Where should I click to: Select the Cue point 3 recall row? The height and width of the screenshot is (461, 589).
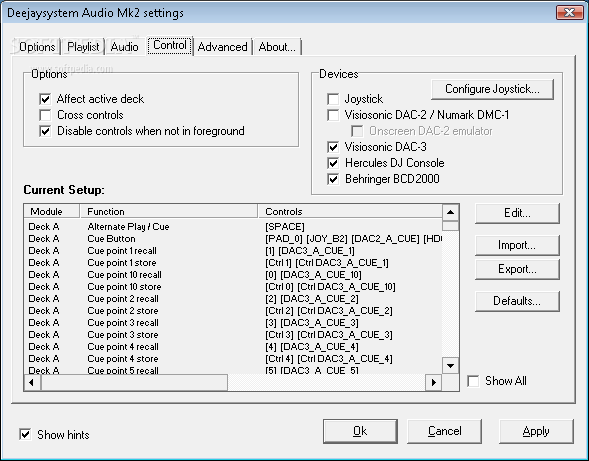233,323
